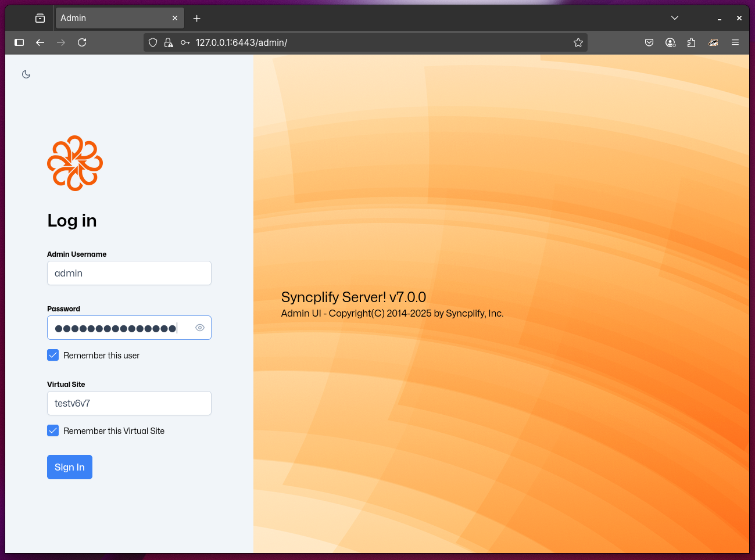Click the saved passwords key icon

(x=185, y=42)
